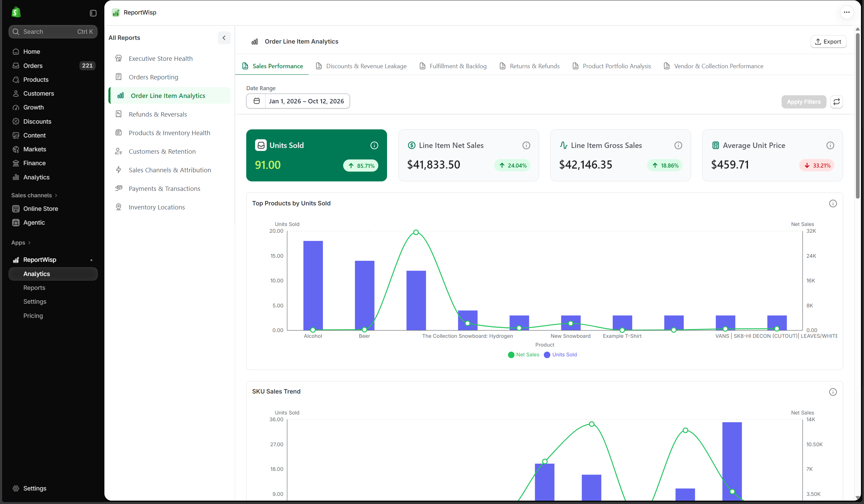
Task: Click the Sales Channels lightning icon
Action: click(x=119, y=170)
